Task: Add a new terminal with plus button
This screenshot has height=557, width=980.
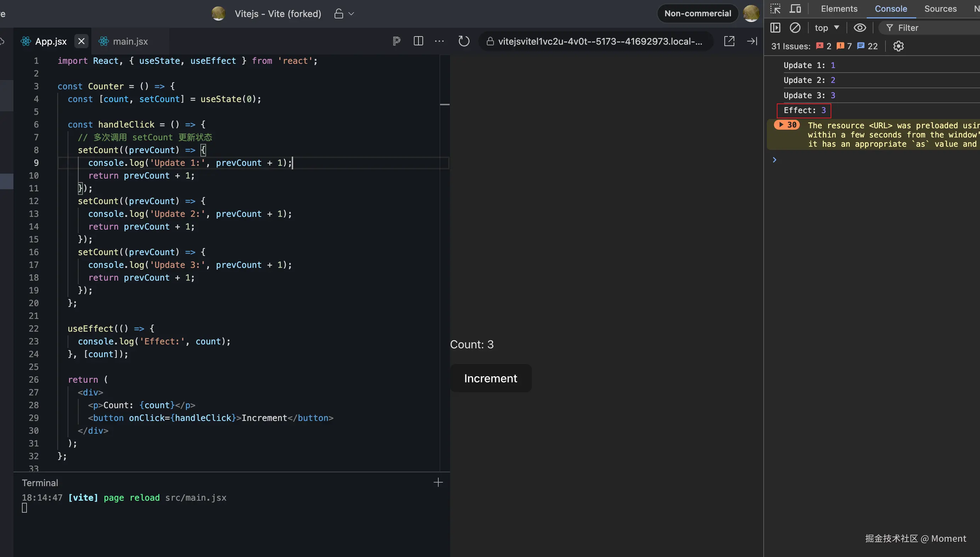Action: pyautogui.click(x=438, y=482)
